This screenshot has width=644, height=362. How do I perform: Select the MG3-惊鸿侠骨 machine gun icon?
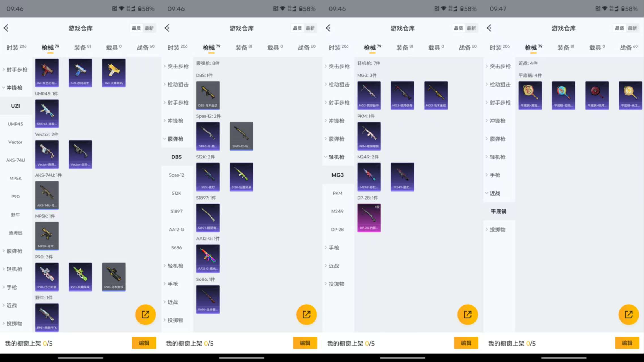403,95
